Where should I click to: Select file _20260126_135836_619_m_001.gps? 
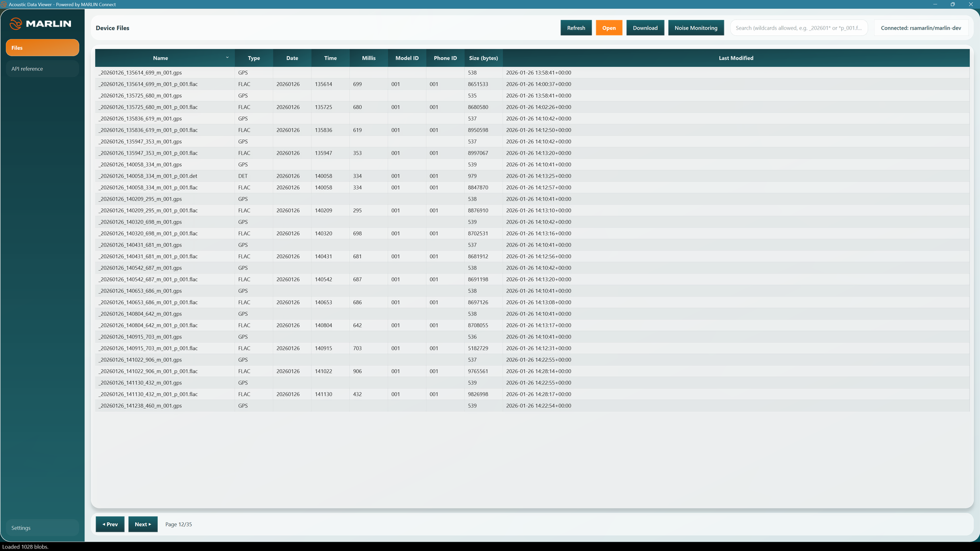coord(140,119)
